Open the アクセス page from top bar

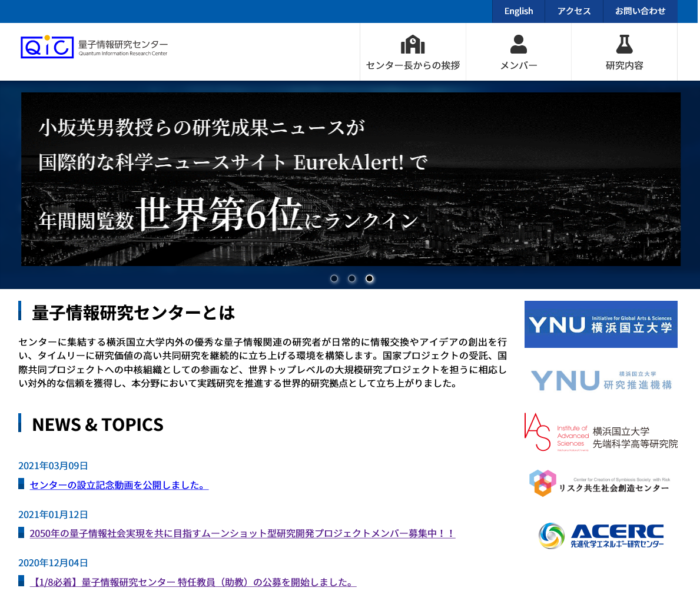(x=574, y=11)
